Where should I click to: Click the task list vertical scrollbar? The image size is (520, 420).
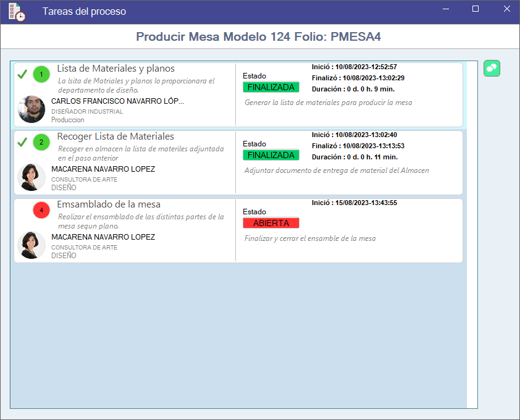pyautogui.click(x=472, y=235)
